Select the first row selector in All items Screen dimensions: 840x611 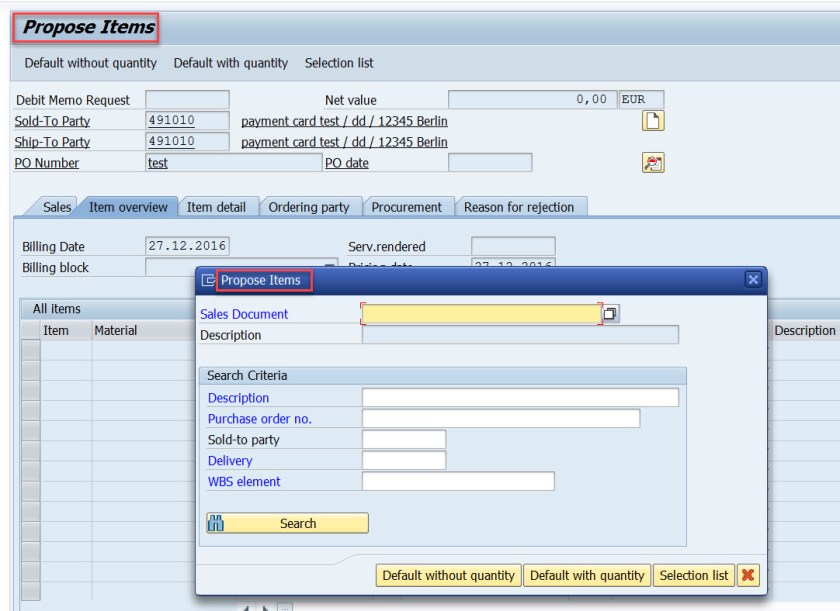pos(31,350)
